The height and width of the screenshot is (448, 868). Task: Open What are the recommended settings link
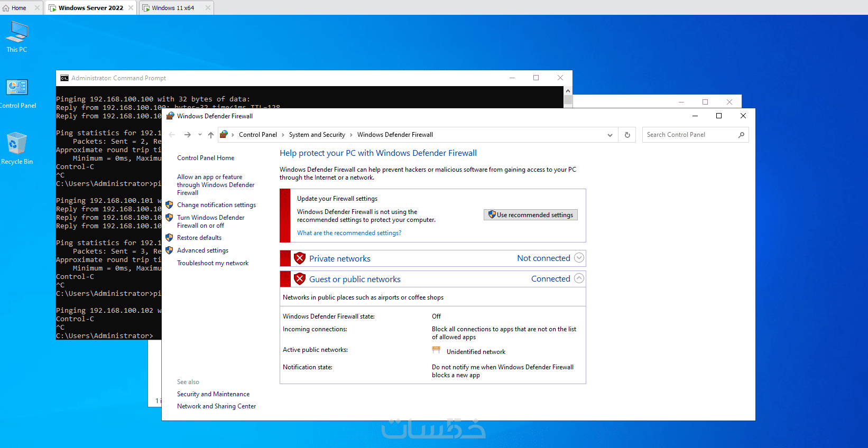point(349,233)
